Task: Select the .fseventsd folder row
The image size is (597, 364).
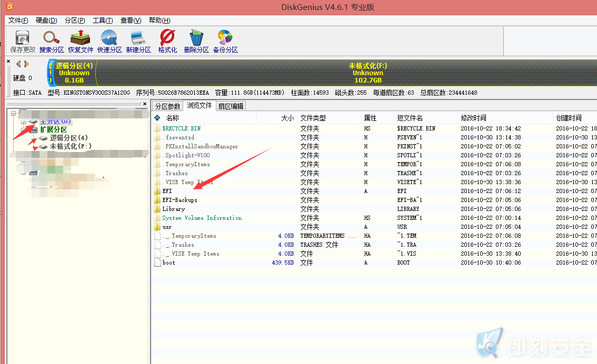Action: point(375,137)
